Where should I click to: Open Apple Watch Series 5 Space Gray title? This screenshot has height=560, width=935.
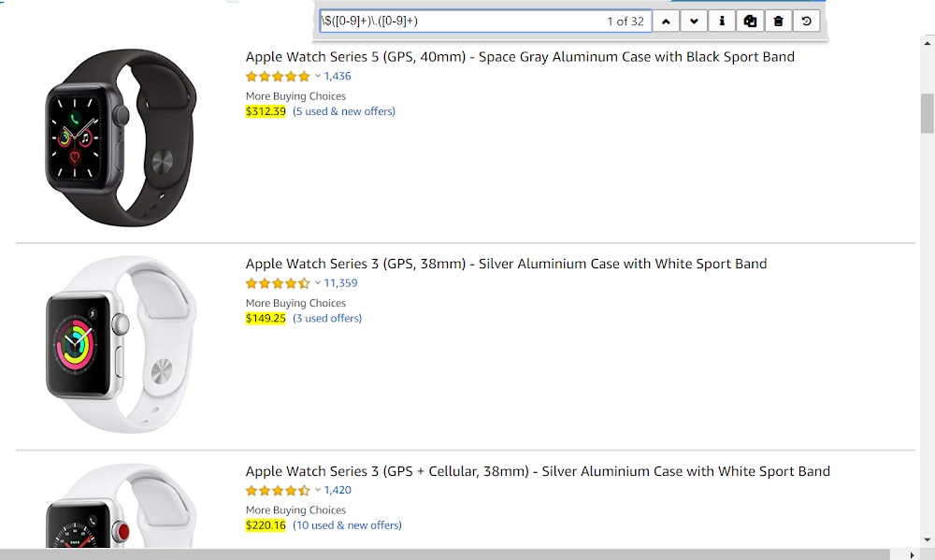[x=520, y=57]
